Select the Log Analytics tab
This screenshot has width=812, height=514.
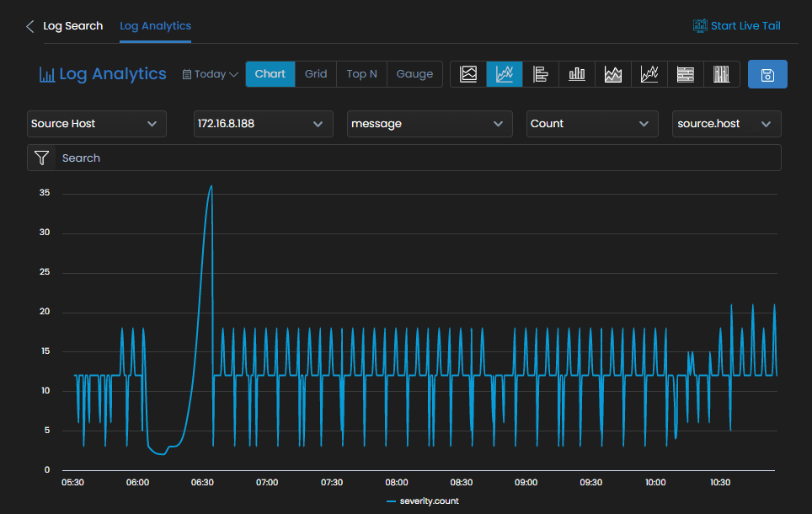[x=155, y=26]
